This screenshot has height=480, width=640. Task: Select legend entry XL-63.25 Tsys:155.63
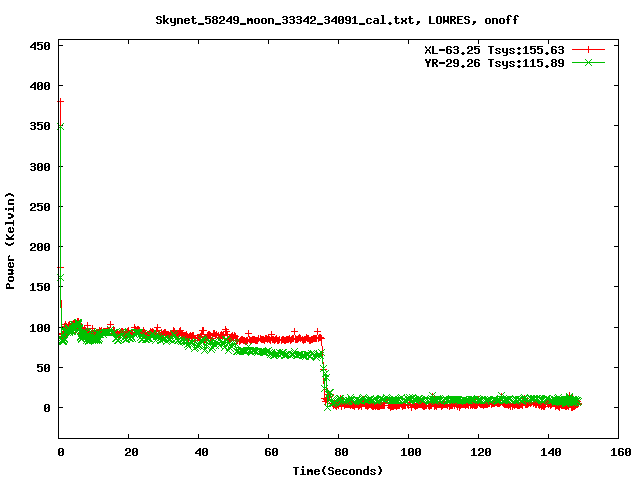click(x=494, y=50)
